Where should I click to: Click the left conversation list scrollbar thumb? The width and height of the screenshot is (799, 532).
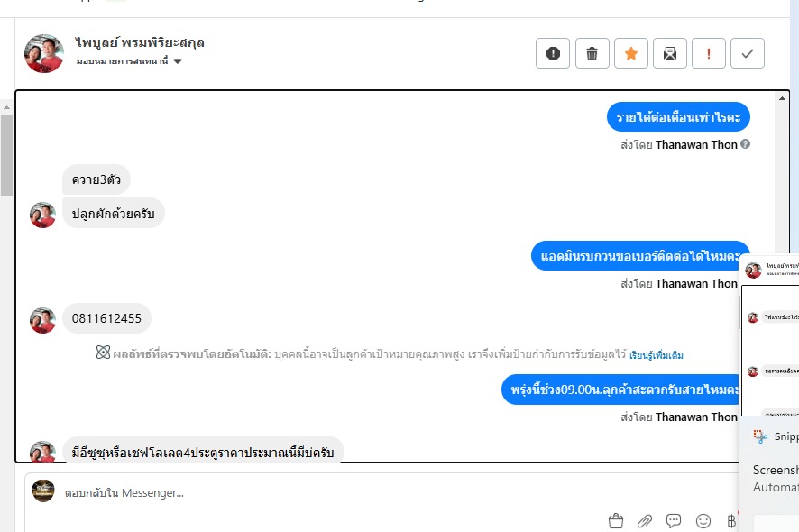[6, 155]
